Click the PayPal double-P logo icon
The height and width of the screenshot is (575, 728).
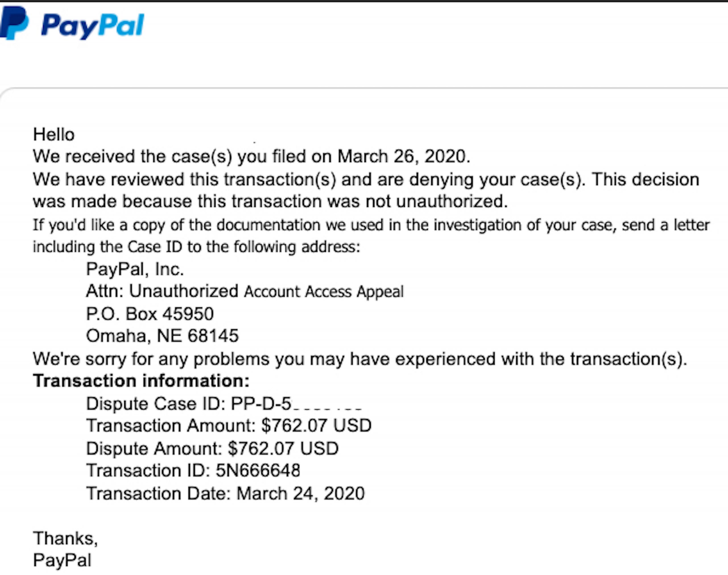(x=14, y=23)
